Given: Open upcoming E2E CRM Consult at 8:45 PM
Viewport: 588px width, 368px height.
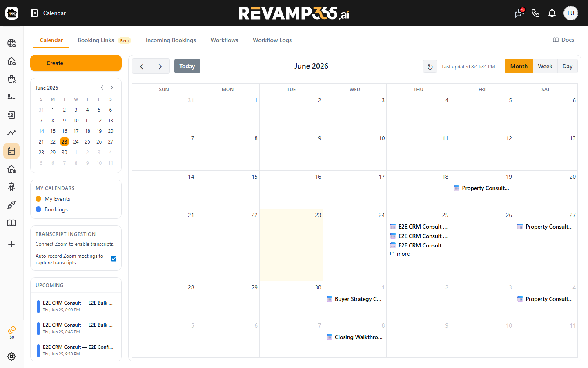Looking at the screenshot, I should click(x=76, y=328).
